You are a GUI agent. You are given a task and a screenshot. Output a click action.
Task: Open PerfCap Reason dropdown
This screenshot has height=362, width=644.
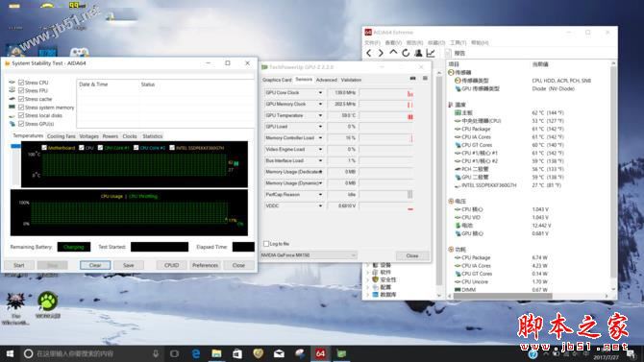[320, 195]
